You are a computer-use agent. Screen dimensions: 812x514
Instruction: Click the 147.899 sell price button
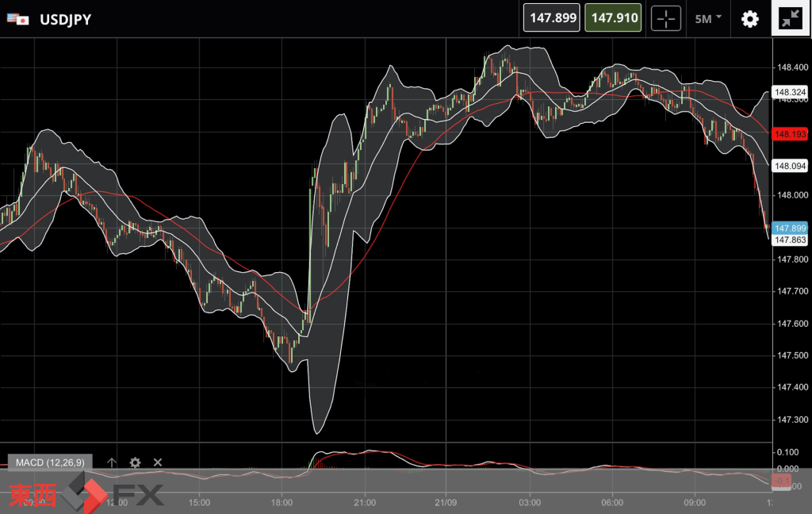click(553, 18)
